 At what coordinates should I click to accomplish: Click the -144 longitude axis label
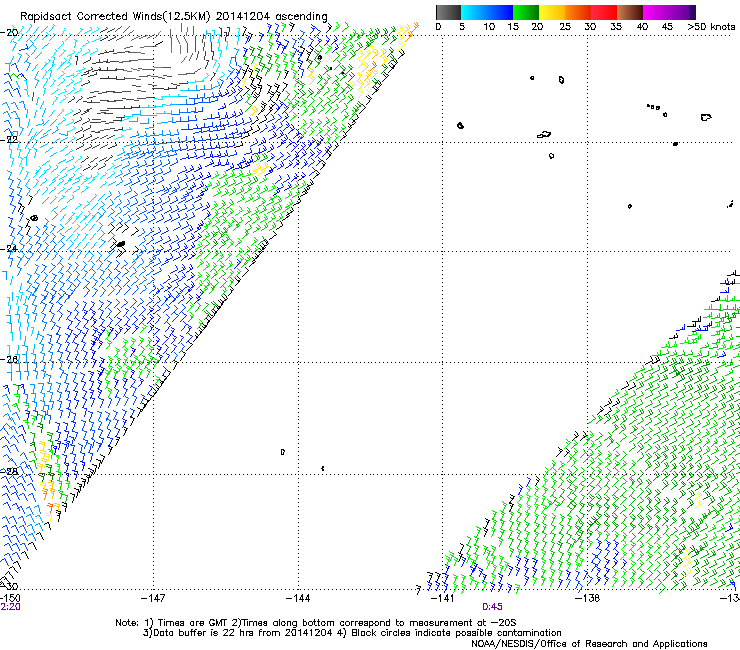tap(298, 599)
